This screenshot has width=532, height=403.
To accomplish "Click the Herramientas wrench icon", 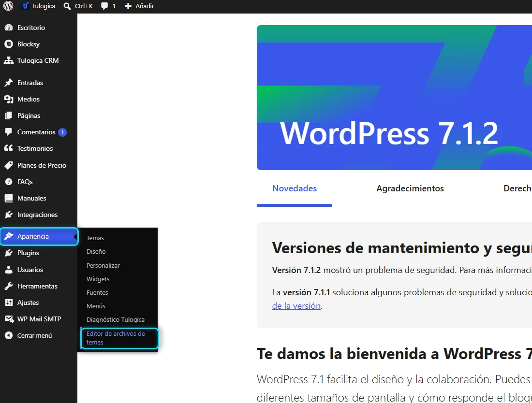I will coord(9,286).
